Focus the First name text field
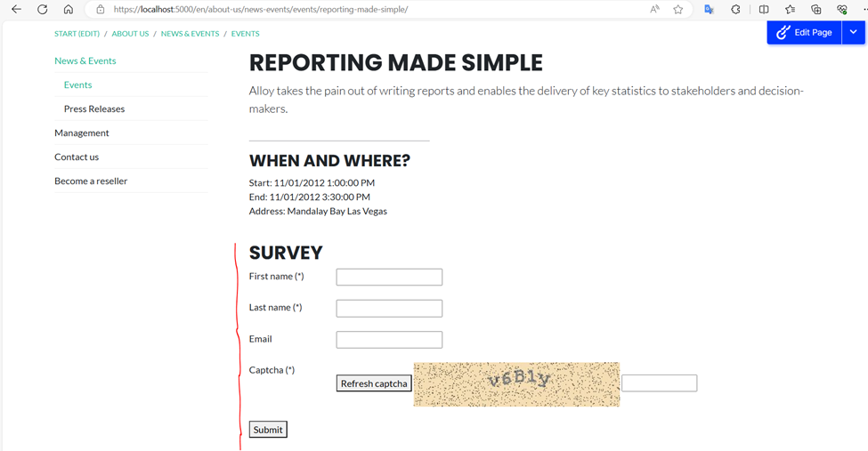 [x=389, y=278]
